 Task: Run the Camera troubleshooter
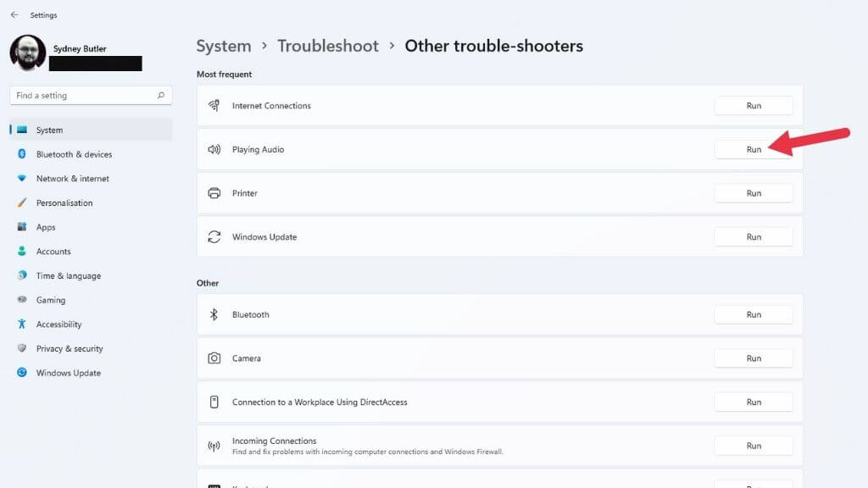(753, 358)
